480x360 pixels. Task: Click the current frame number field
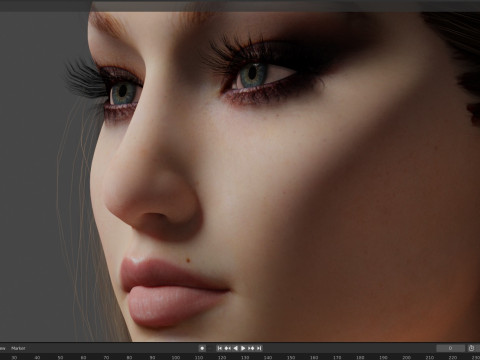click(450, 348)
